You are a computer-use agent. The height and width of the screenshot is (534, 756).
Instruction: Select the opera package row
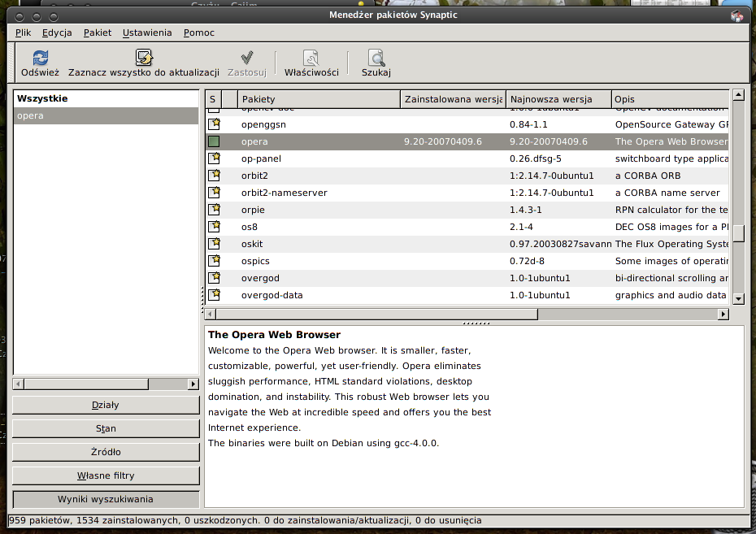pyautogui.click(x=467, y=141)
